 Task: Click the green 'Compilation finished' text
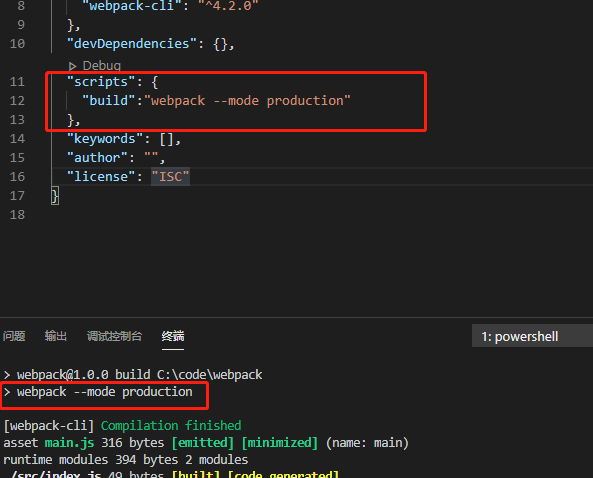[171, 426]
